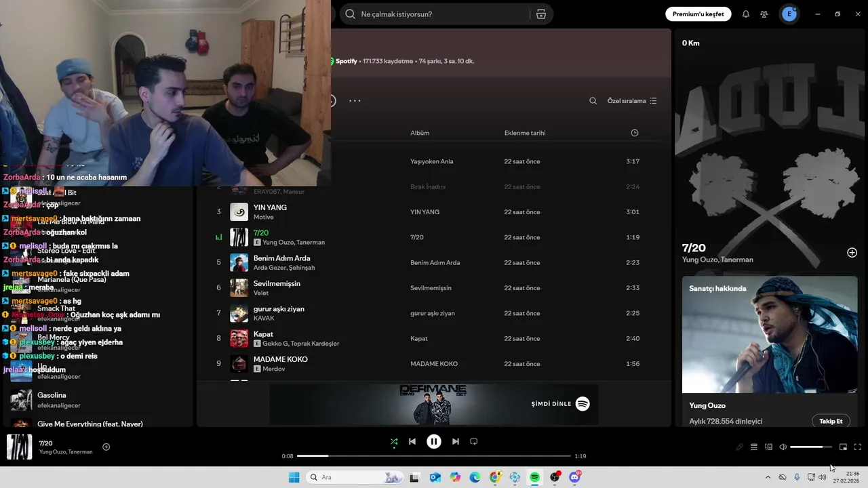Mute the volume speaker icon
Viewport: 868px width, 488px height.
[x=783, y=447]
